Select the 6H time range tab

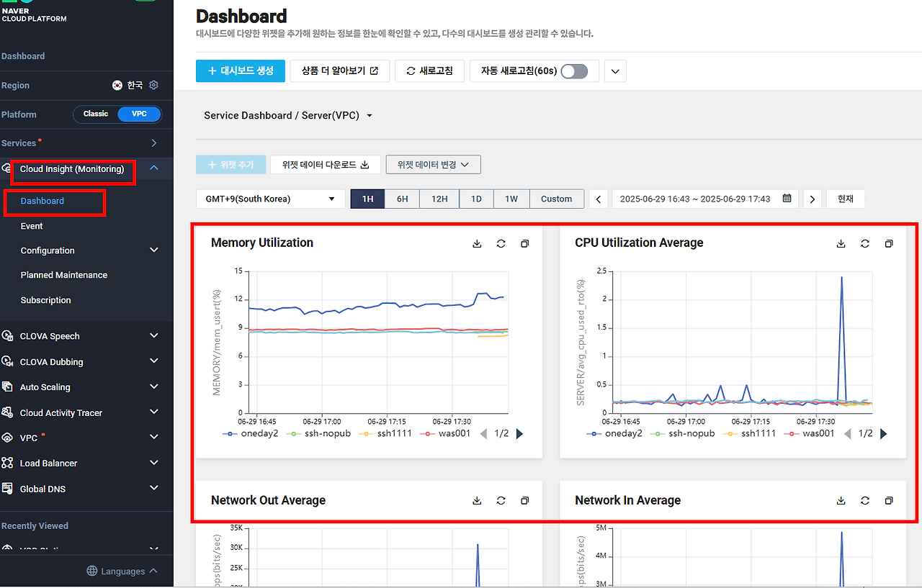403,199
